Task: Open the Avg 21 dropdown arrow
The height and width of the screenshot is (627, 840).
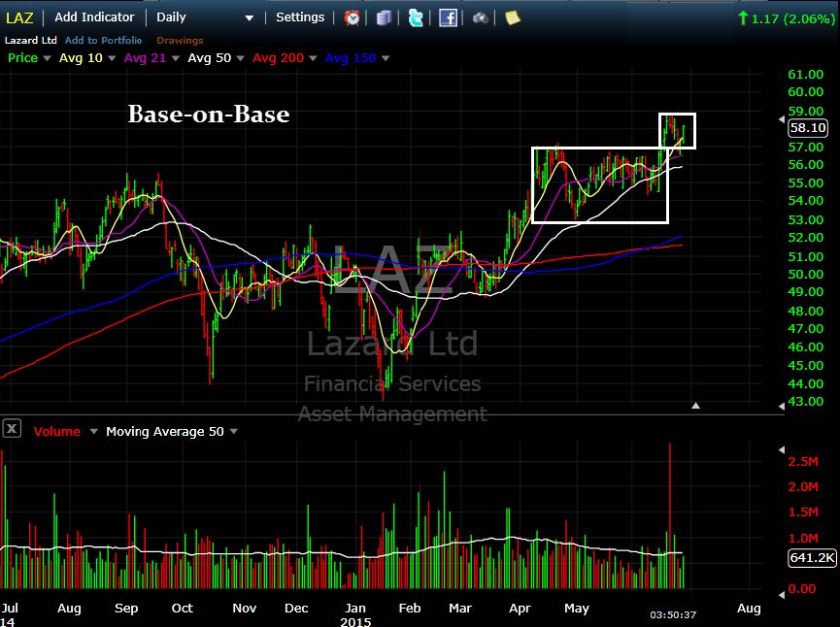Action: pyautogui.click(x=175, y=58)
